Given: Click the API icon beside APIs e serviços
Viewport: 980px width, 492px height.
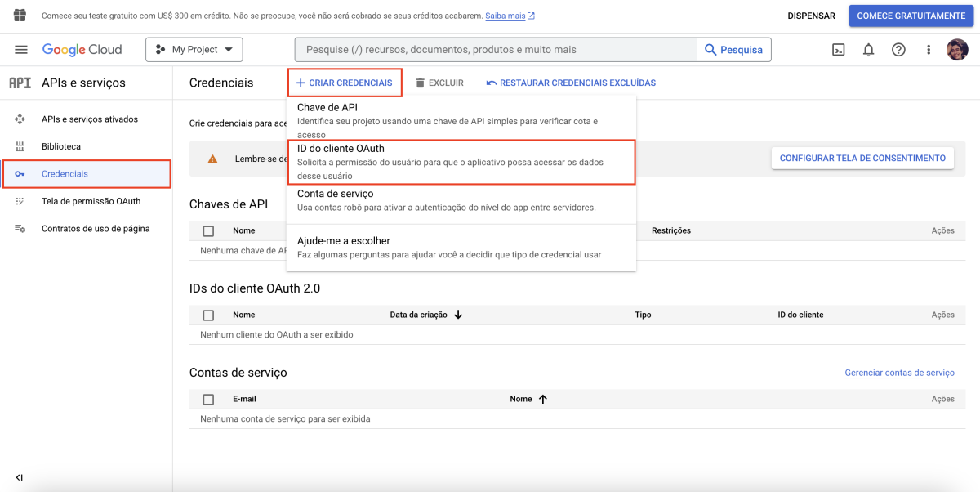Looking at the screenshot, I should 20,83.
